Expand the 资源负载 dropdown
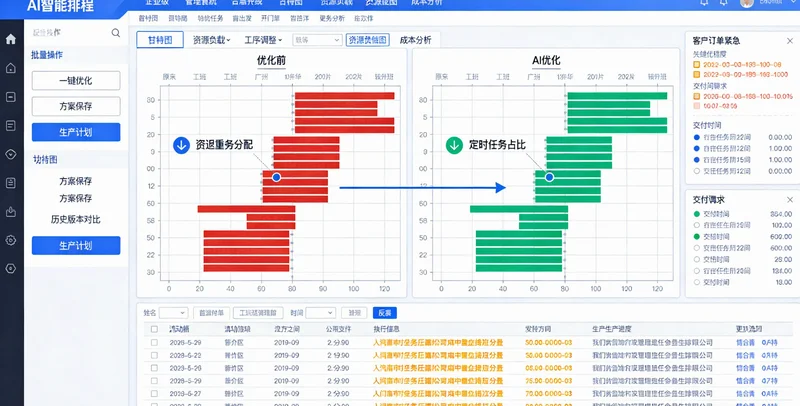The height and width of the screenshot is (406, 800). pyautogui.click(x=211, y=40)
